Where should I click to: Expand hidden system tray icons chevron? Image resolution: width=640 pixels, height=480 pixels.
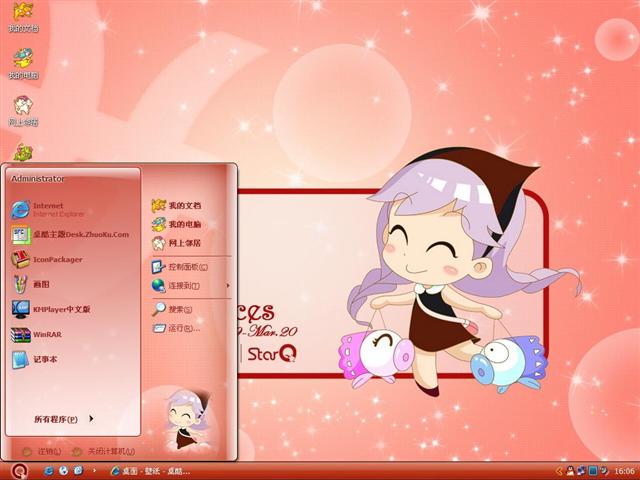559,471
